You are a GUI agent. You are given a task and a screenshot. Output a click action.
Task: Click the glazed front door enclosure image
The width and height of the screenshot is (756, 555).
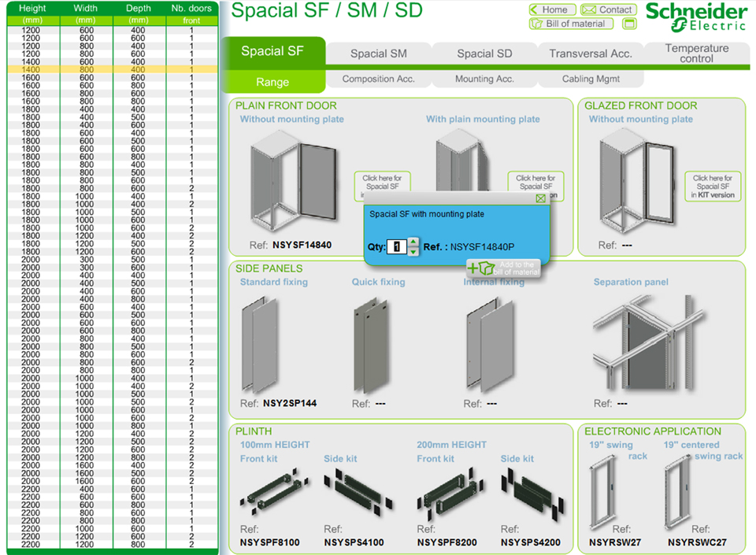(637, 182)
